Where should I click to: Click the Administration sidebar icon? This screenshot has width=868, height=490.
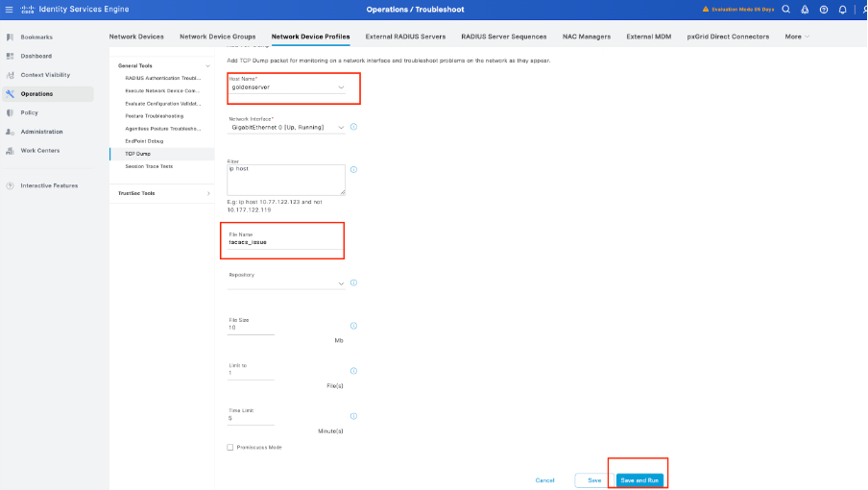pos(10,132)
